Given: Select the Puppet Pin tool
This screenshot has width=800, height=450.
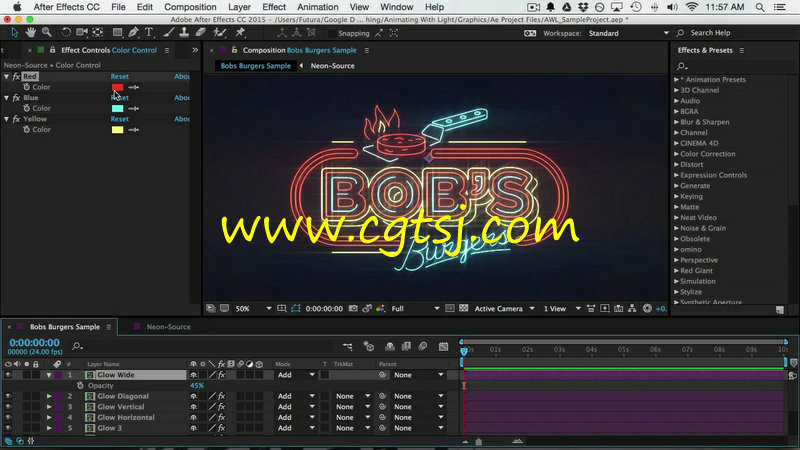Looking at the screenshot, I should tap(240, 33).
